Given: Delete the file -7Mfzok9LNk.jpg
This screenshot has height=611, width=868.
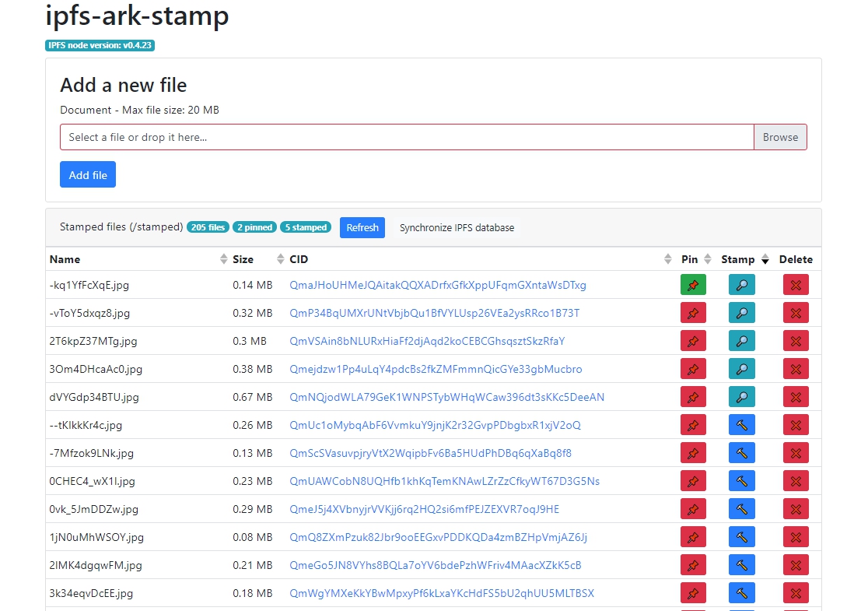Looking at the screenshot, I should [x=796, y=452].
